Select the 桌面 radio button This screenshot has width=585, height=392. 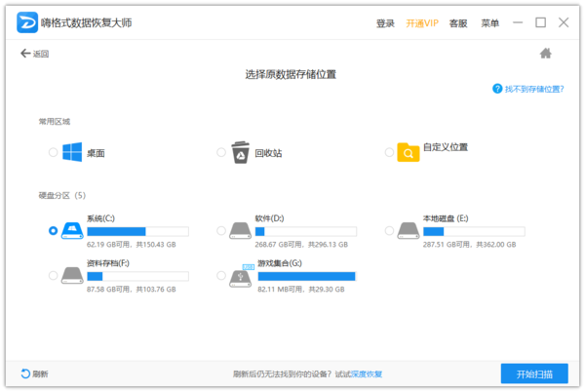tap(53, 152)
